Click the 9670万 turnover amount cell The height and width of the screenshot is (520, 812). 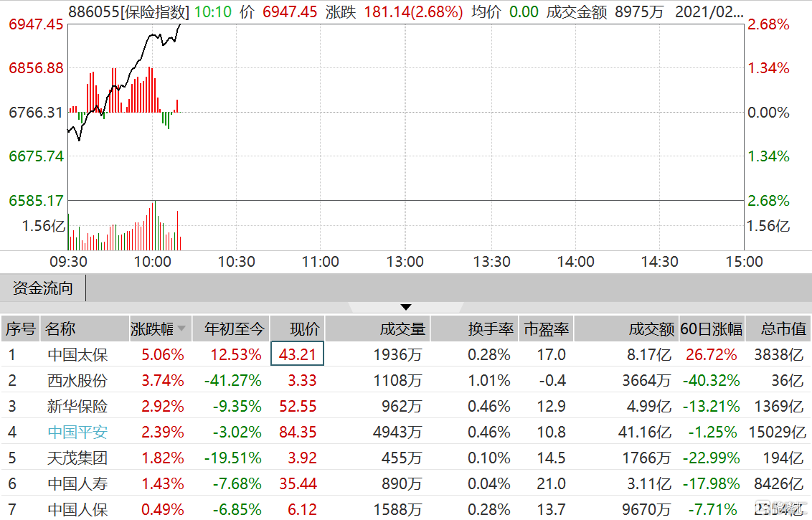(646, 510)
